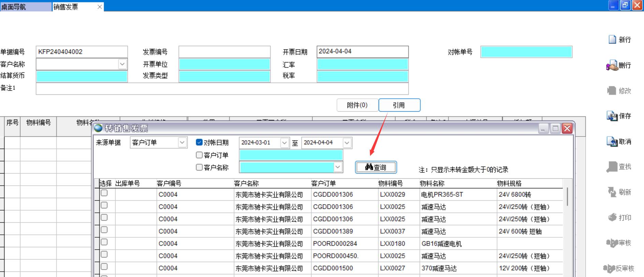
Task: Click the 审核 (audit) icon
Action: [x=612, y=243]
